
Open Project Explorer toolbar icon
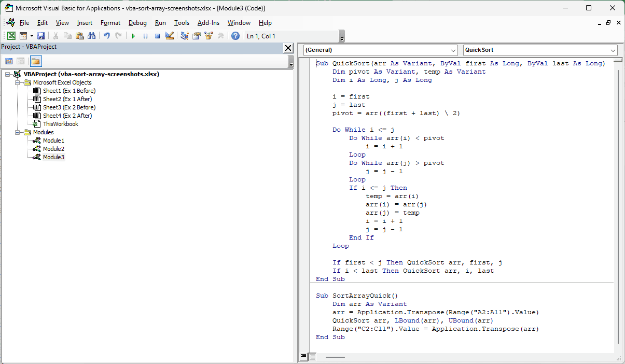pos(184,36)
